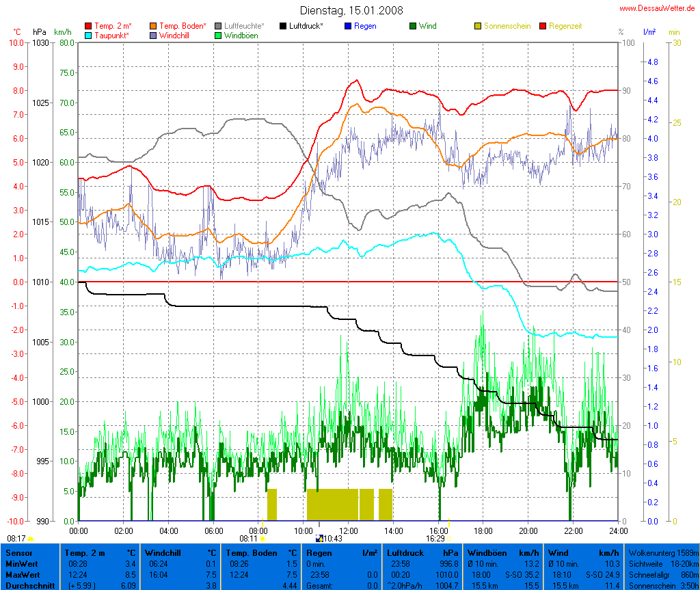
Task: Click the cyan Taupunkt legend swatch
Action: coord(88,35)
